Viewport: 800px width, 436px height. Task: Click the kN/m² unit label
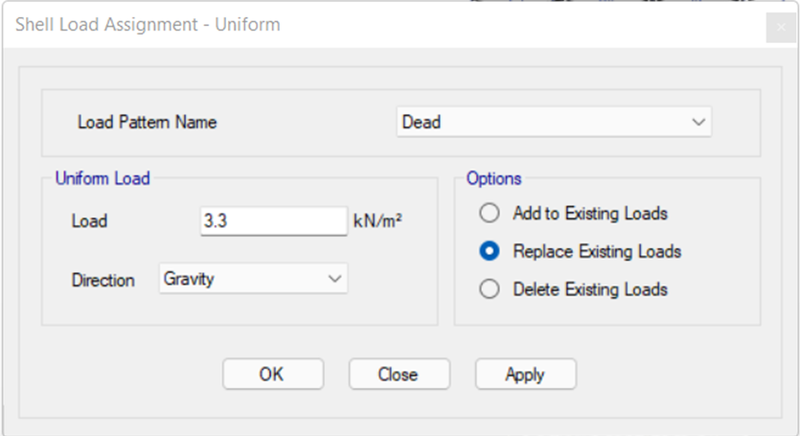[x=378, y=221]
